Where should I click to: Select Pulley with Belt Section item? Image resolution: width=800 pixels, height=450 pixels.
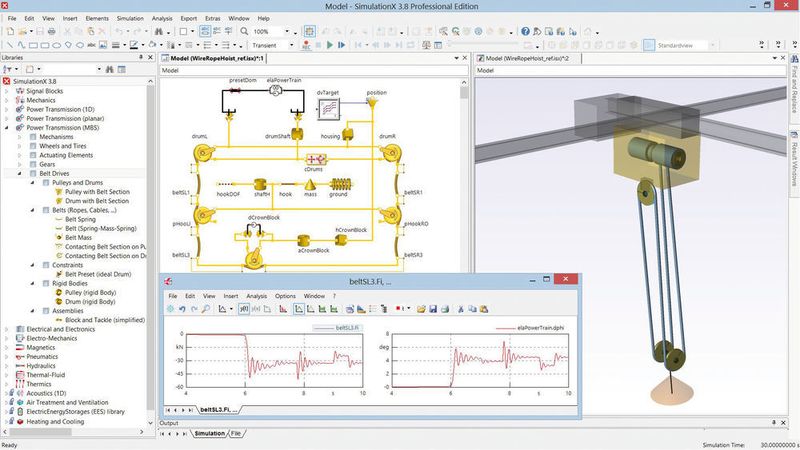click(97, 192)
